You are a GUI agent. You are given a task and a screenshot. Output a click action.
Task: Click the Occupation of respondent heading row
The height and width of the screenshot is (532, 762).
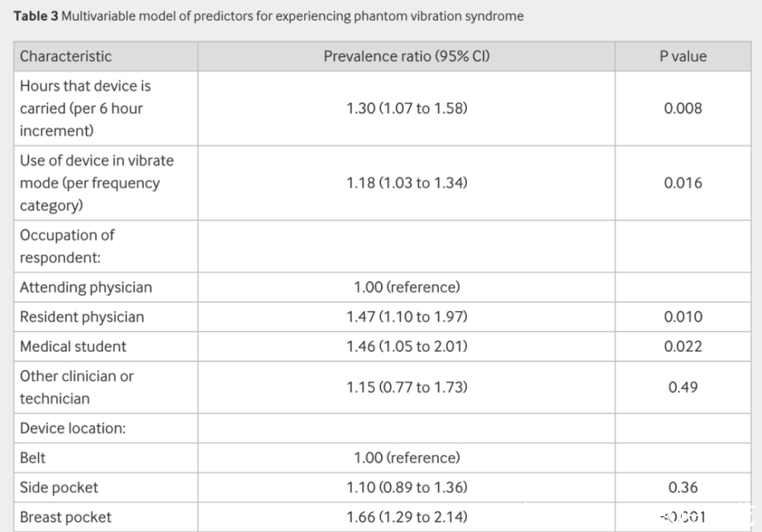coord(67,246)
